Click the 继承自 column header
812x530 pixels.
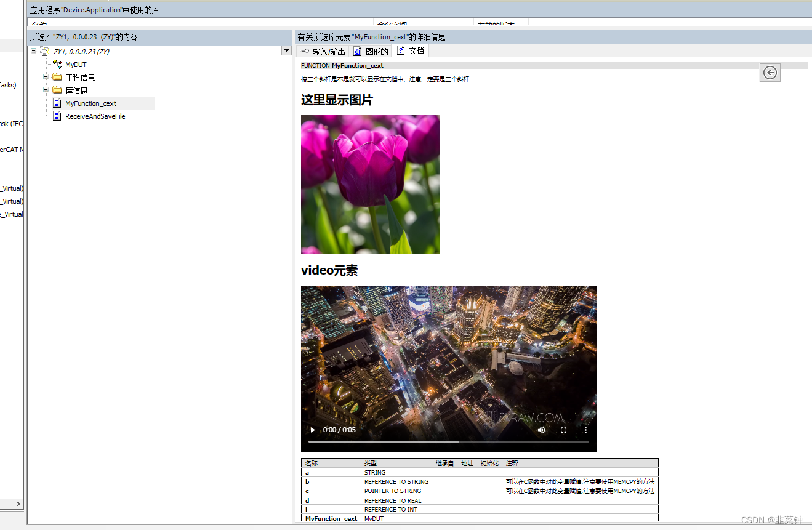click(x=445, y=463)
